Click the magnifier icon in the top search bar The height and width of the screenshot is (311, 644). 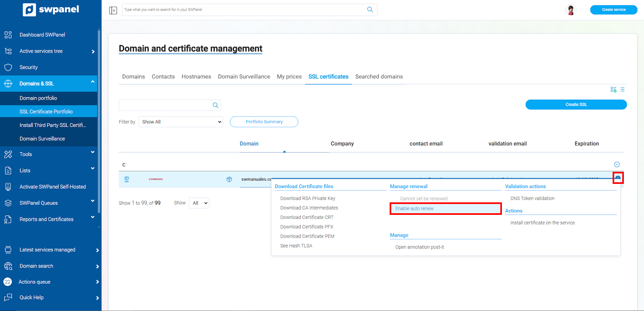coord(370,10)
